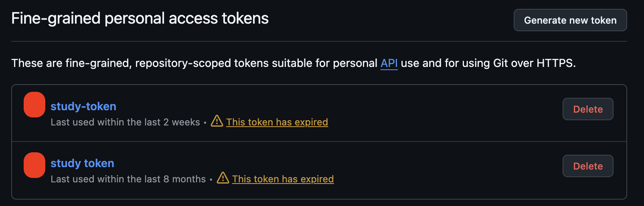Follow the expired notice link for study-token
Viewport: 644px width, 206px height.
pyautogui.click(x=277, y=122)
